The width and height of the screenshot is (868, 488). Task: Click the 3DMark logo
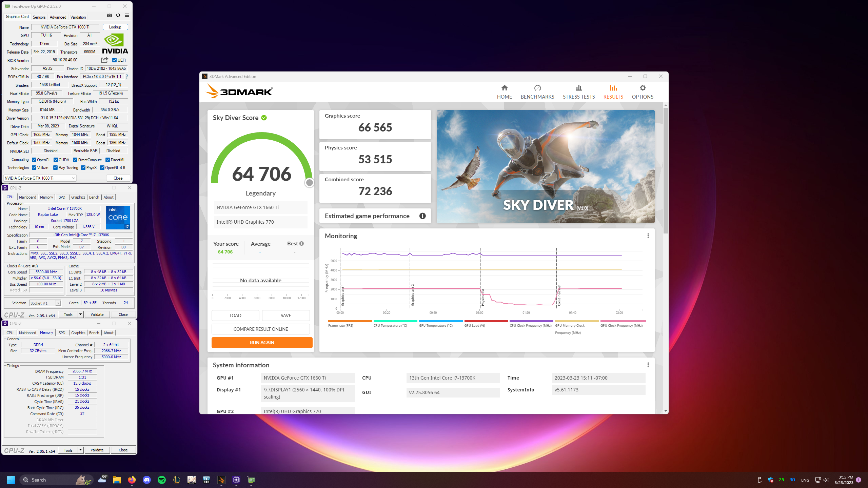tap(239, 91)
